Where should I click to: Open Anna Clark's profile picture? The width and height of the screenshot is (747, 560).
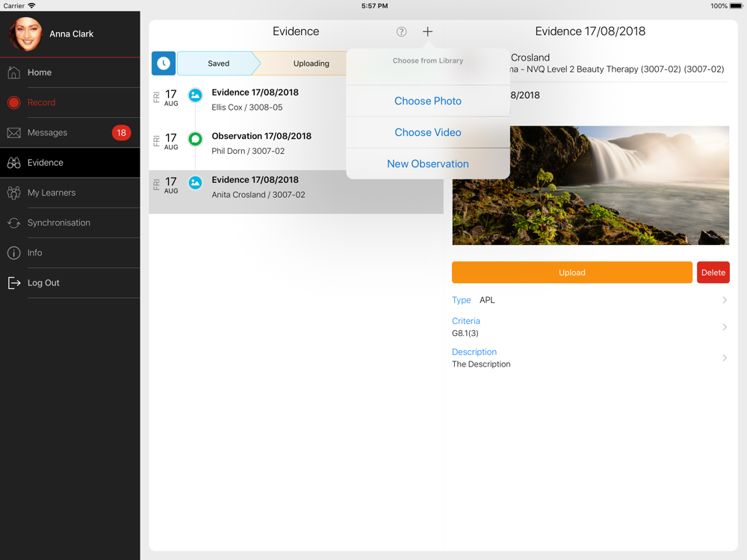point(25,34)
